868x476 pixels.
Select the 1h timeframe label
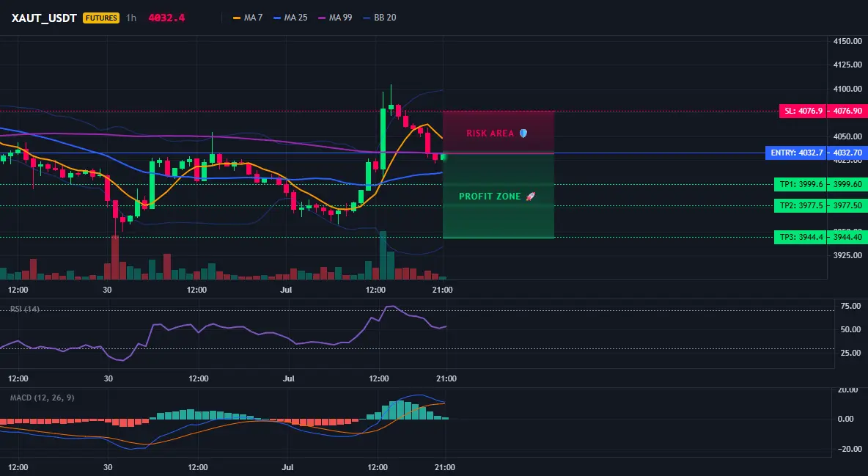(131, 18)
